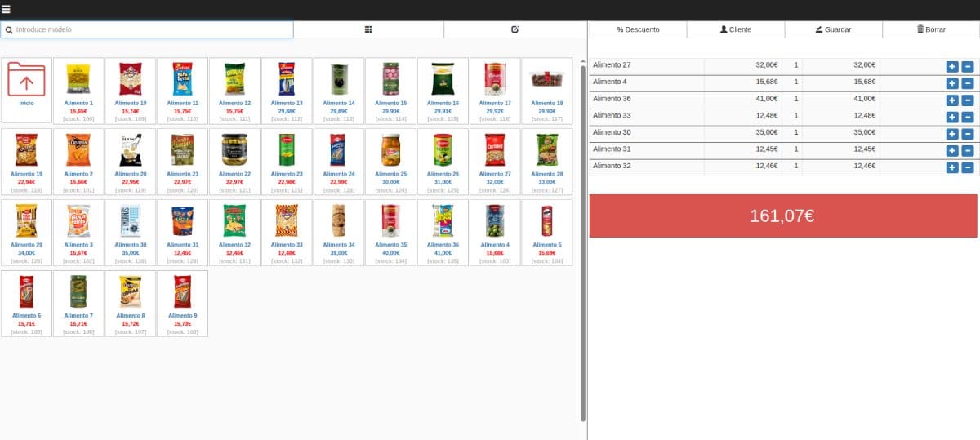
Task: Click the Descuento button
Action: [x=638, y=29]
